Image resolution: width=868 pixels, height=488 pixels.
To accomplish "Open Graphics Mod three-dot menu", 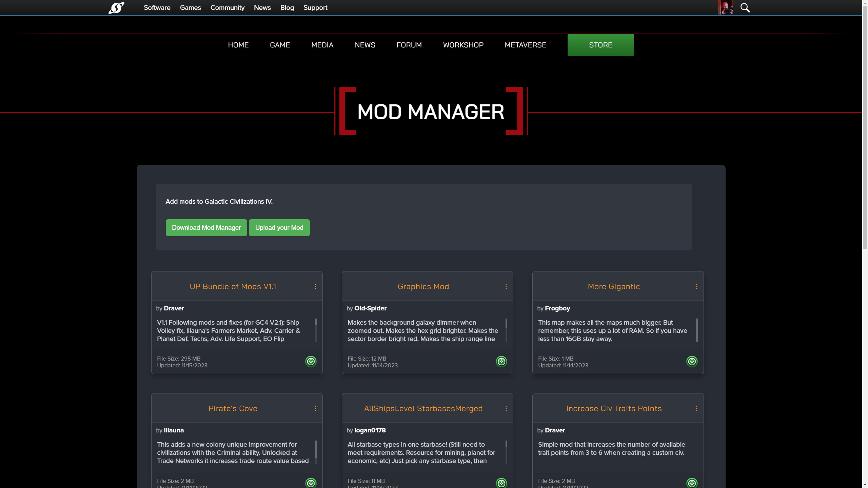I will click(x=506, y=286).
